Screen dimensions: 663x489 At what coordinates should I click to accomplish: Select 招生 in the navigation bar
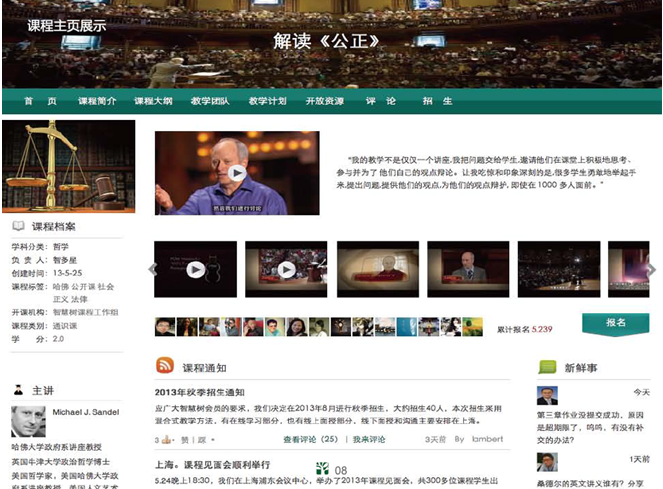(438, 101)
